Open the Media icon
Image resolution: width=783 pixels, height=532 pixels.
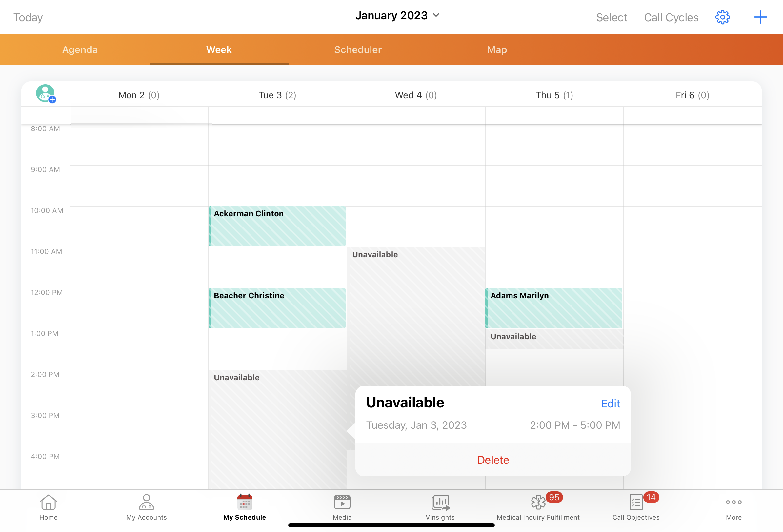coord(342,502)
